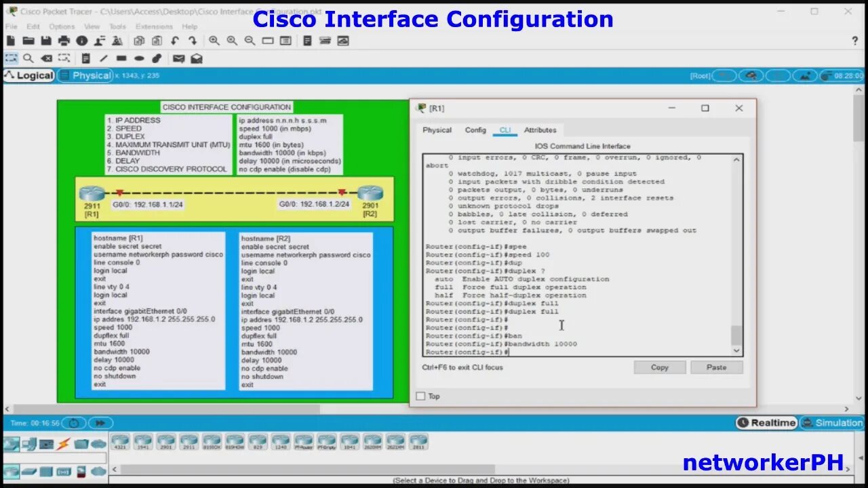Choose the Inspect magnifier tool
Viewport: 868px width, 488px height.
(x=28, y=58)
